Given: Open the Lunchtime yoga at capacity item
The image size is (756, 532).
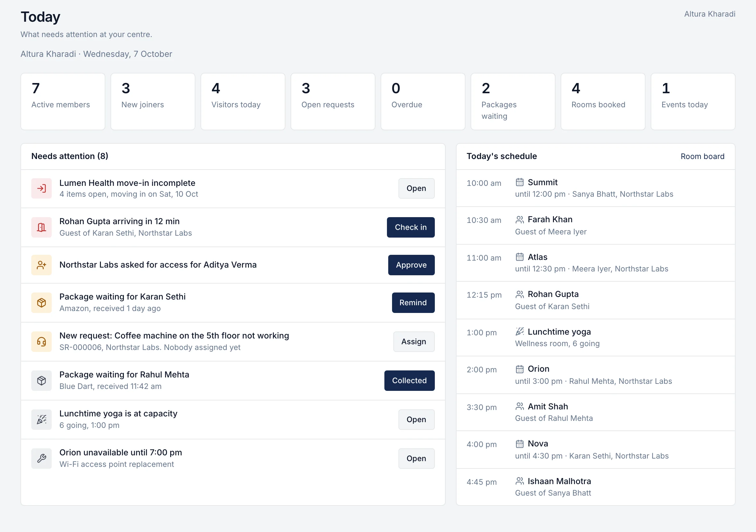Looking at the screenshot, I should pyautogui.click(x=416, y=419).
